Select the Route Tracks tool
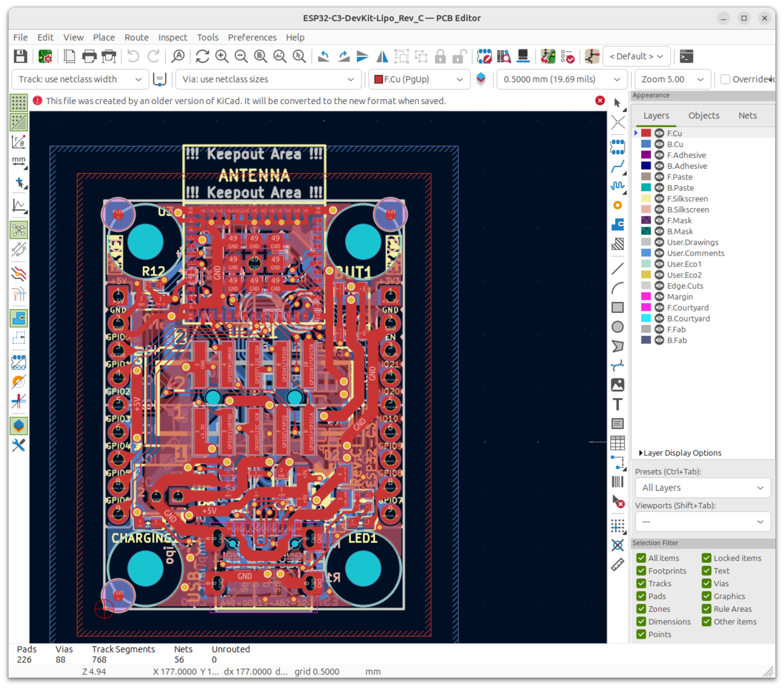784x688 pixels. (617, 166)
